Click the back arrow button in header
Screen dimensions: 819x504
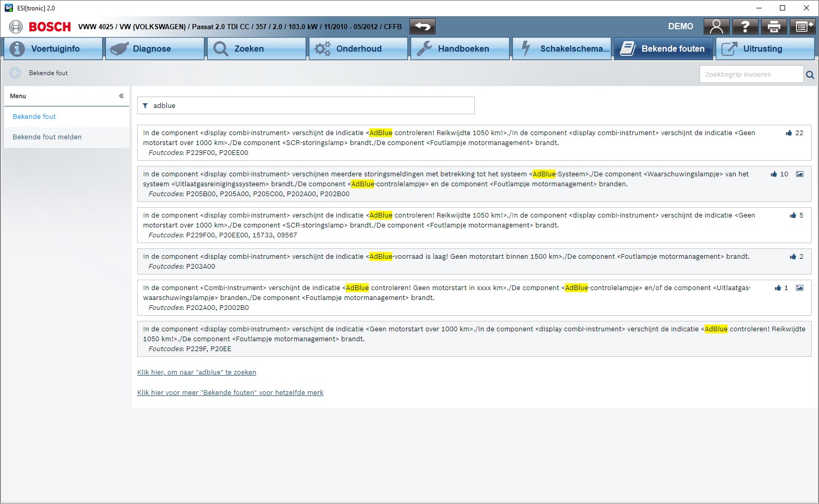[422, 27]
